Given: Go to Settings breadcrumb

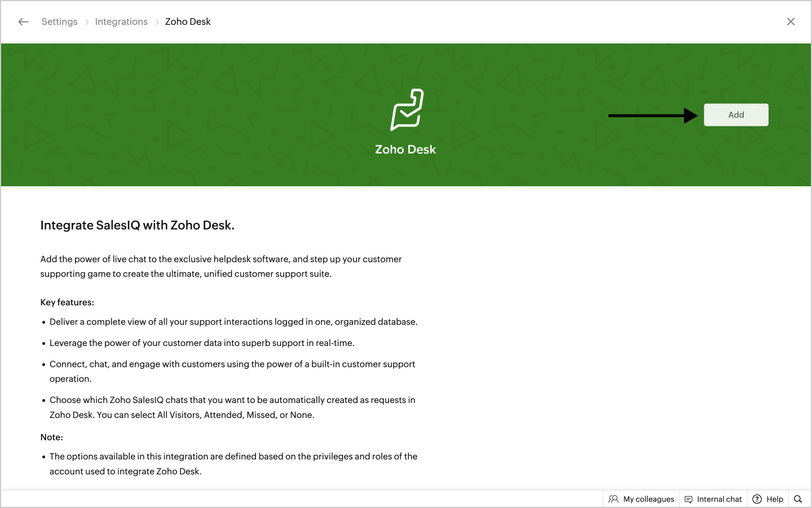Looking at the screenshot, I should [x=59, y=21].
